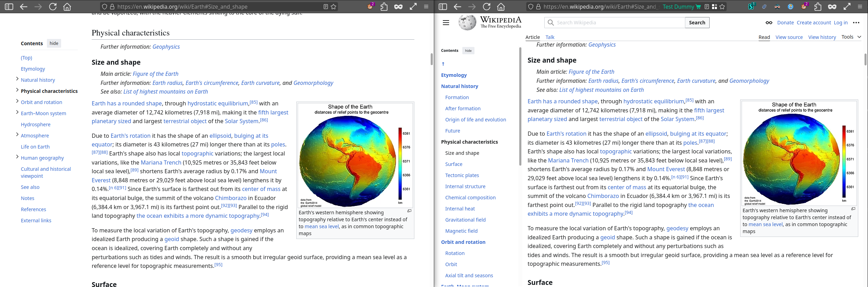The height and width of the screenshot is (287, 868).
Task: Expand Human geography section in left contents
Action: 17,157
